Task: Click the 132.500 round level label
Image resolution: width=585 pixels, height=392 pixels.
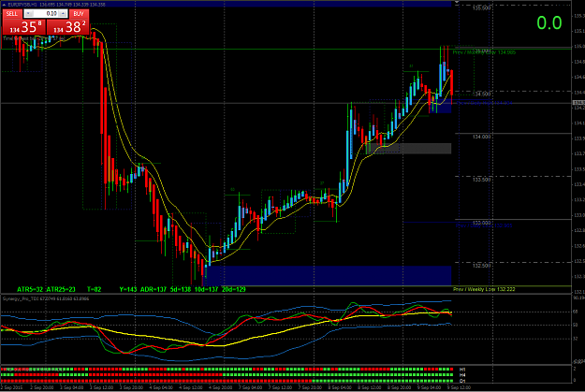Action: click(x=482, y=266)
